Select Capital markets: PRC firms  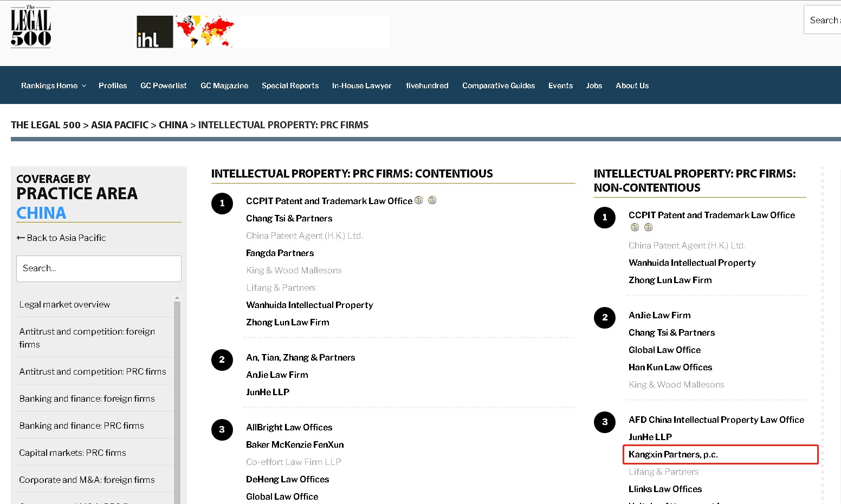pos(73,453)
